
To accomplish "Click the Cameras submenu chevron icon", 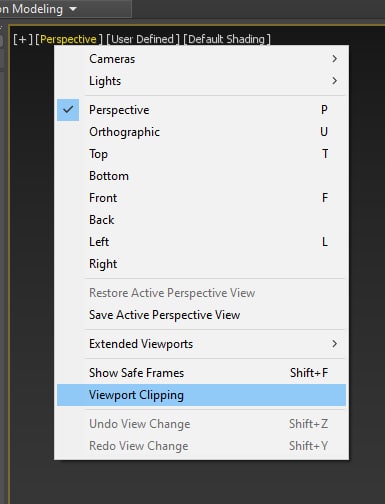I will pyautogui.click(x=334, y=59).
